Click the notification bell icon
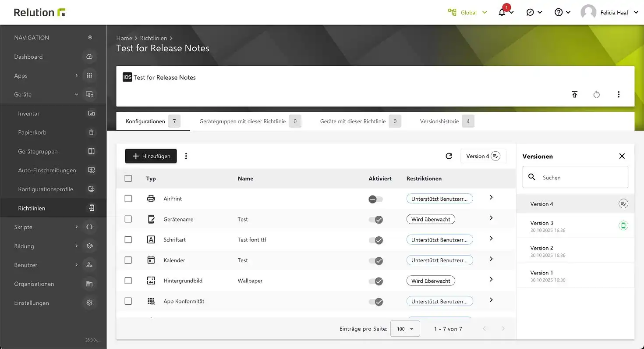 click(x=502, y=13)
